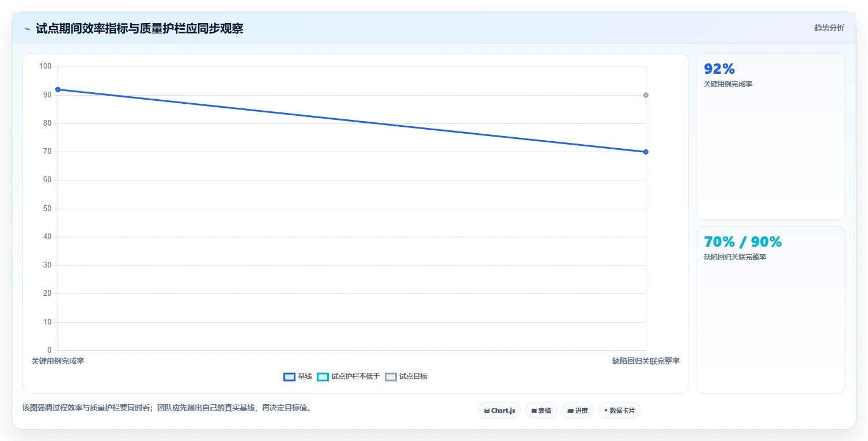Screen dimensions: 868x441
Task: Click the x-axis label 关键用例完成率
Action: pos(58,361)
